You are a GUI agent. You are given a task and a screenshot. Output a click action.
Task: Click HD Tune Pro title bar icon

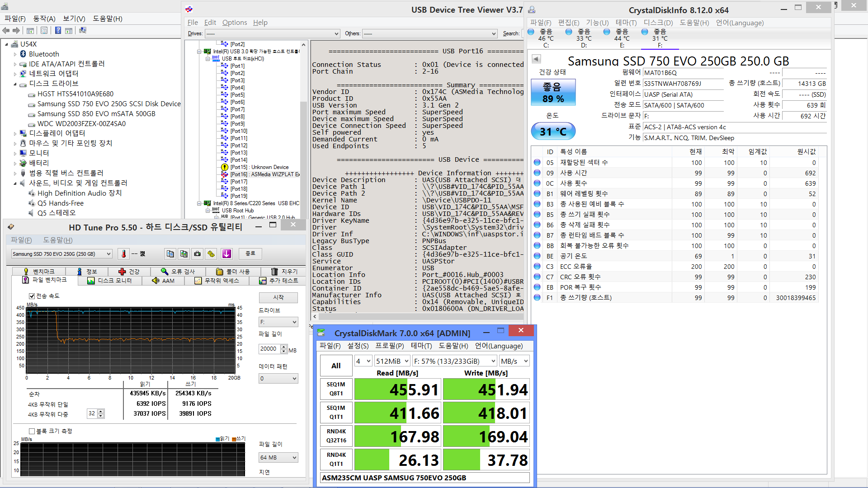point(11,227)
